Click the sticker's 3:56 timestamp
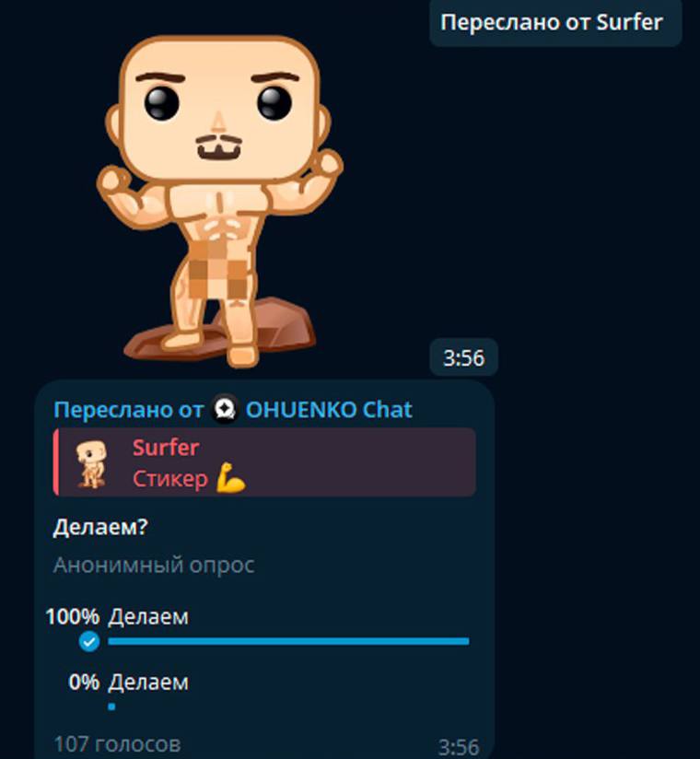The image size is (700, 759). pyautogui.click(x=464, y=357)
